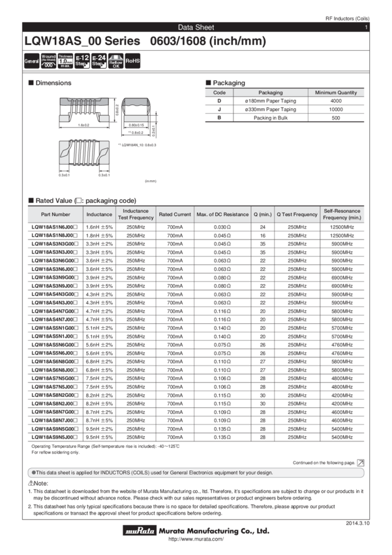This screenshot has width=392, height=555.
Task: Click the Rated Current column header
Action: click(175, 214)
